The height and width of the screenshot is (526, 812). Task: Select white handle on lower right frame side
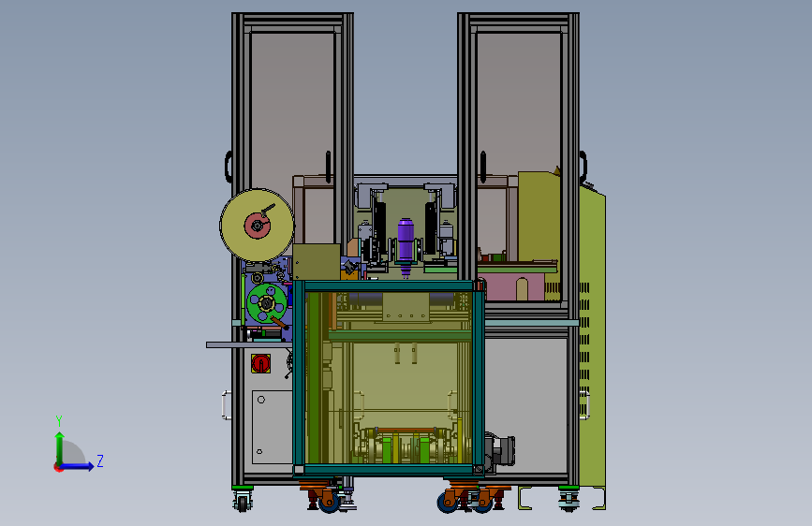pyautogui.click(x=584, y=405)
